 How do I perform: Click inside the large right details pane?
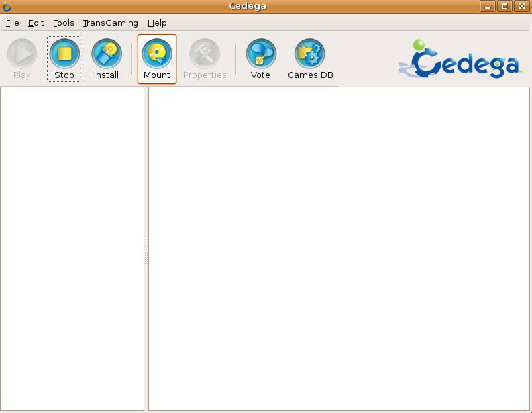[x=339, y=248]
